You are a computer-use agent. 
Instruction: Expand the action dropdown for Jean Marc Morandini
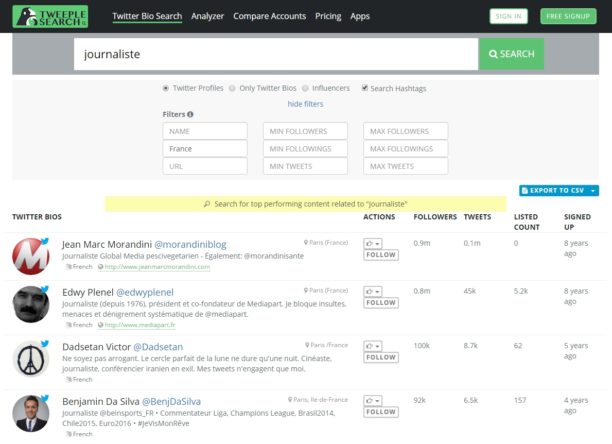(373, 242)
